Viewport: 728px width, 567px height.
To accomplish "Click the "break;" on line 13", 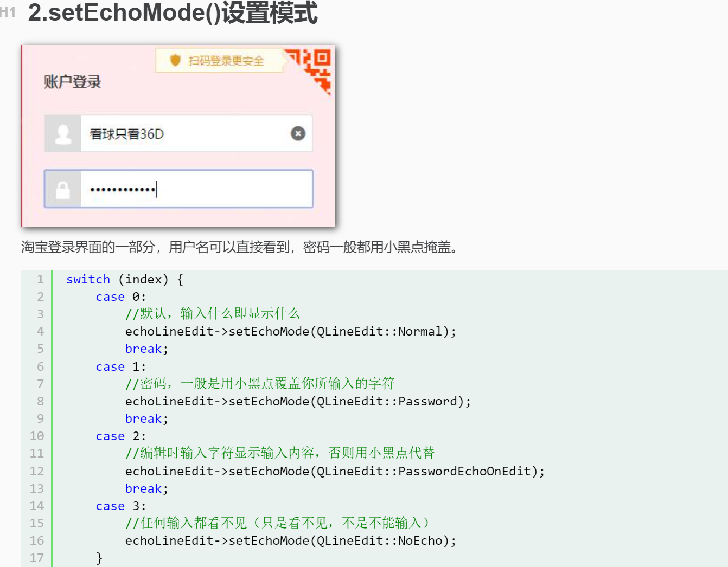I will click(x=146, y=488).
